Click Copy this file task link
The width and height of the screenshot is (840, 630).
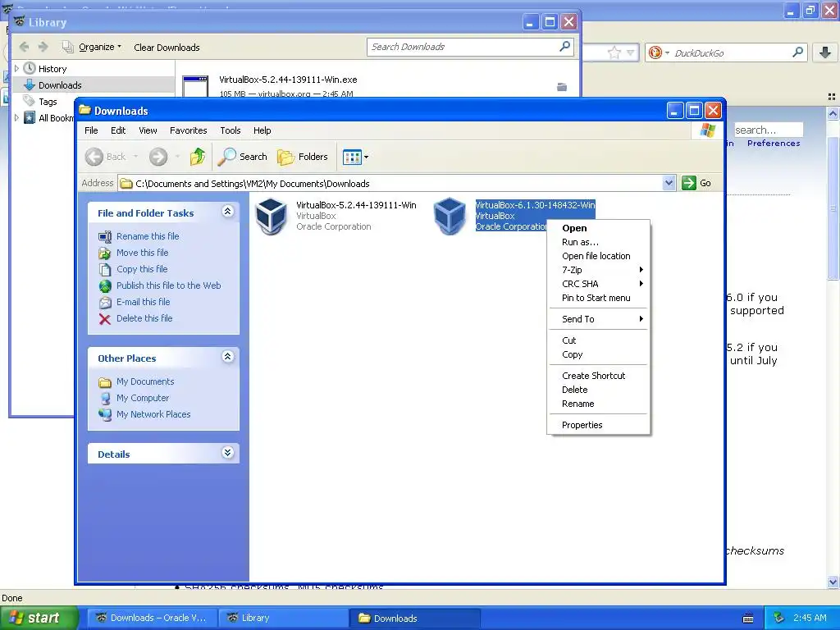[142, 269]
